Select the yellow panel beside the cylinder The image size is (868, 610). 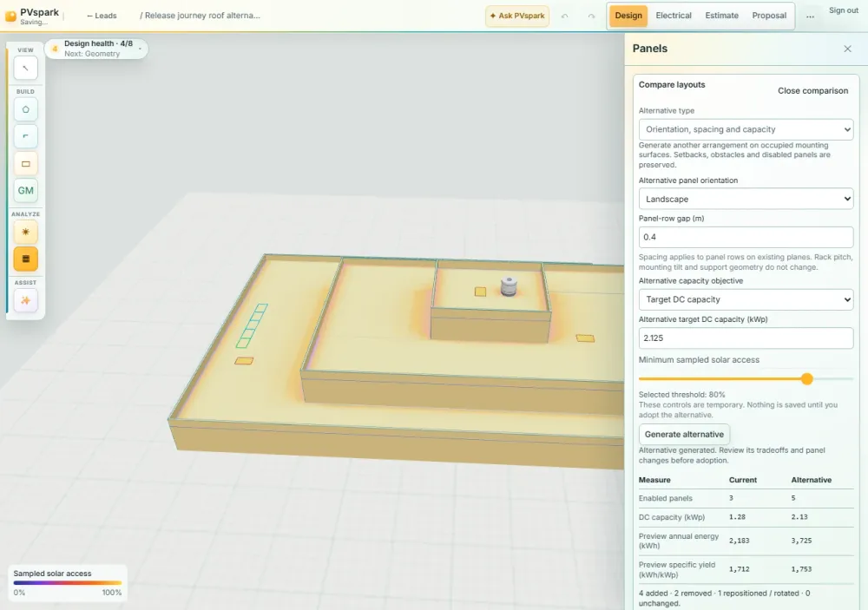pyautogui.click(x=481, y=292)
